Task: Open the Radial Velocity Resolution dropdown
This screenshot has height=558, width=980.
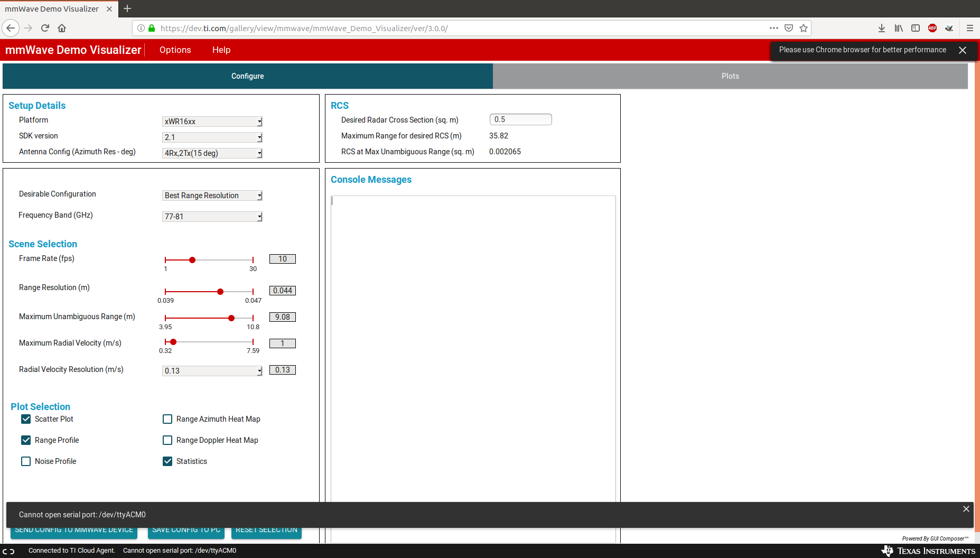Action: tap(212, 371)
